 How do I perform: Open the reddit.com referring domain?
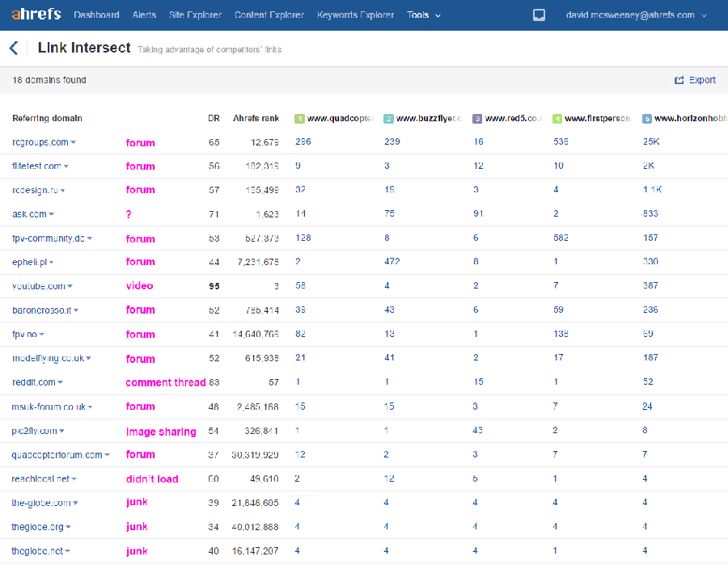[34, 382]
